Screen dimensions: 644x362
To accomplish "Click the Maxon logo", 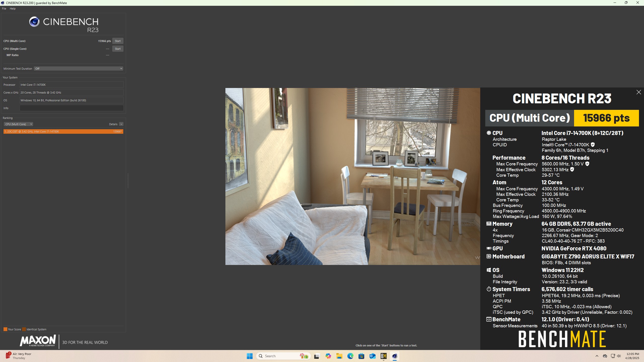I will coord(38,341).
